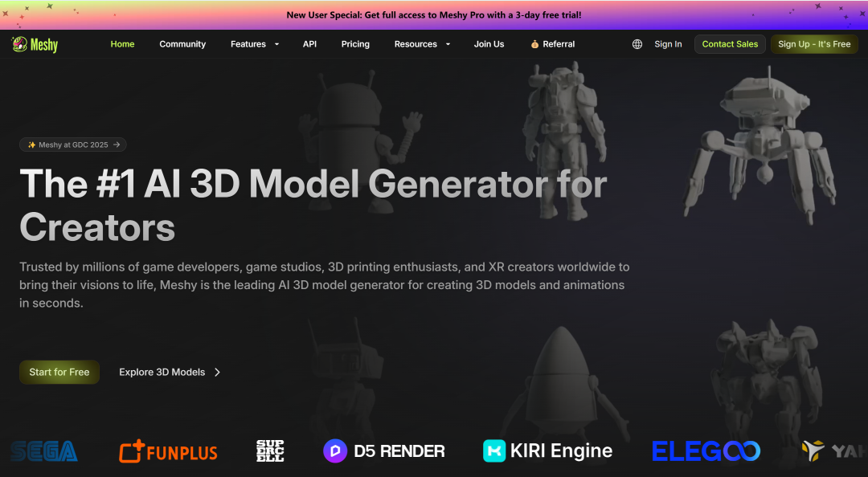Click the D5 Render logo
The height and width of the screenshot is (477, 868).
[384, 451]
